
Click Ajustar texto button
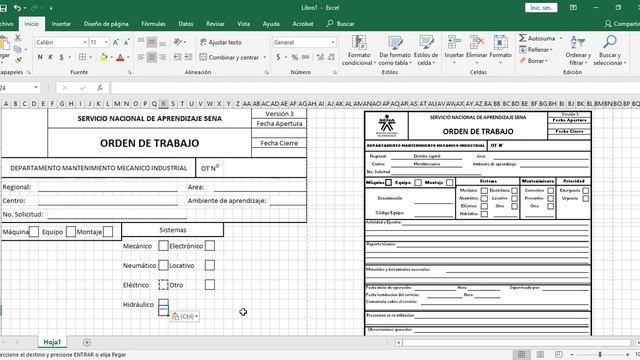[221, 42]
